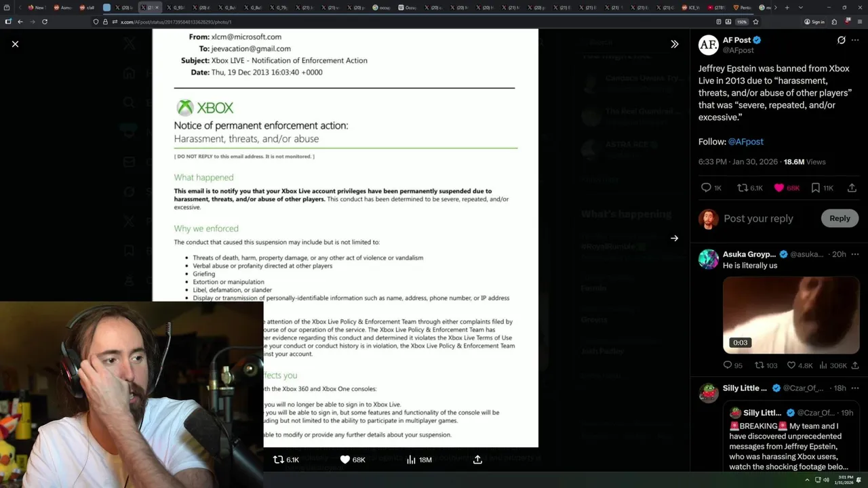
Task: Toggle the like heart showing 68K
Action: [x=787, y=188]
